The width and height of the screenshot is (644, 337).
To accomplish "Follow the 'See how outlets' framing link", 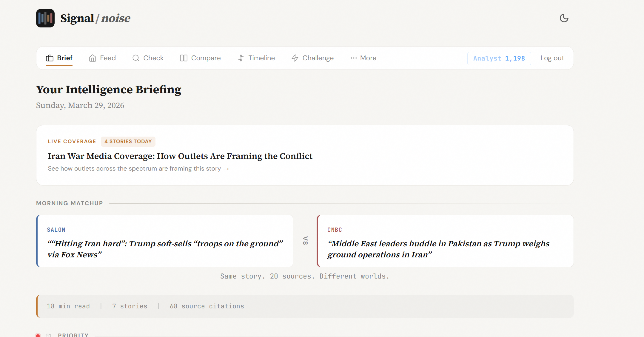I will click(138, 169).
